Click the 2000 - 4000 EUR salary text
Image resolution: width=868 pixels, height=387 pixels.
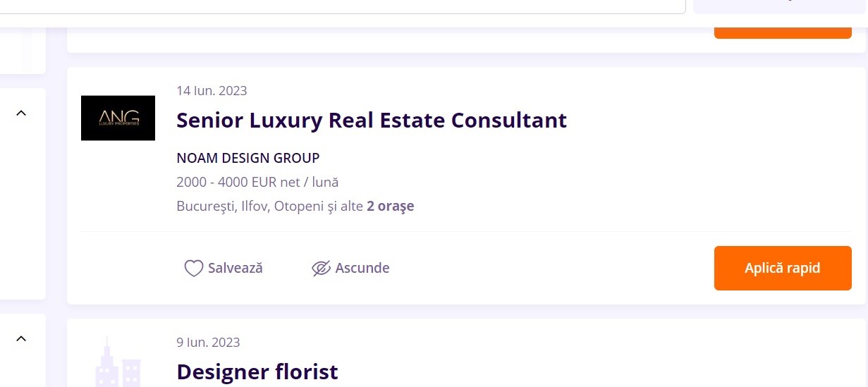pyautogui.click(x=257, y=182)
